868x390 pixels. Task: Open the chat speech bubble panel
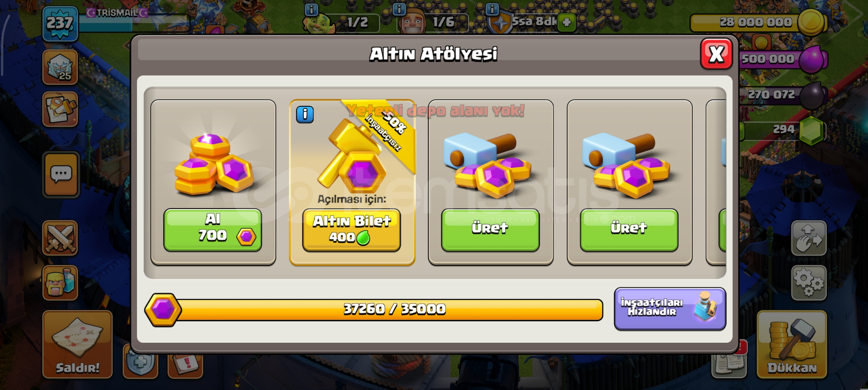tap(60, 175)
